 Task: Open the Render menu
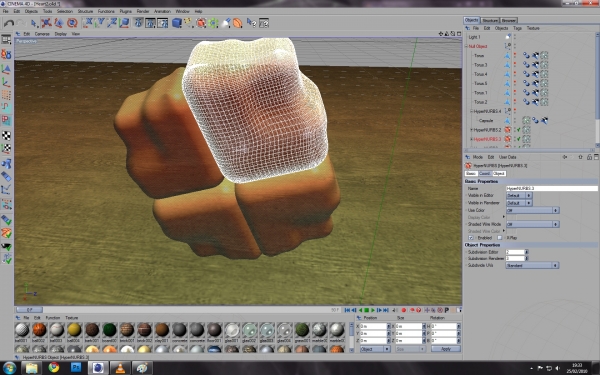tap(143, 11)
